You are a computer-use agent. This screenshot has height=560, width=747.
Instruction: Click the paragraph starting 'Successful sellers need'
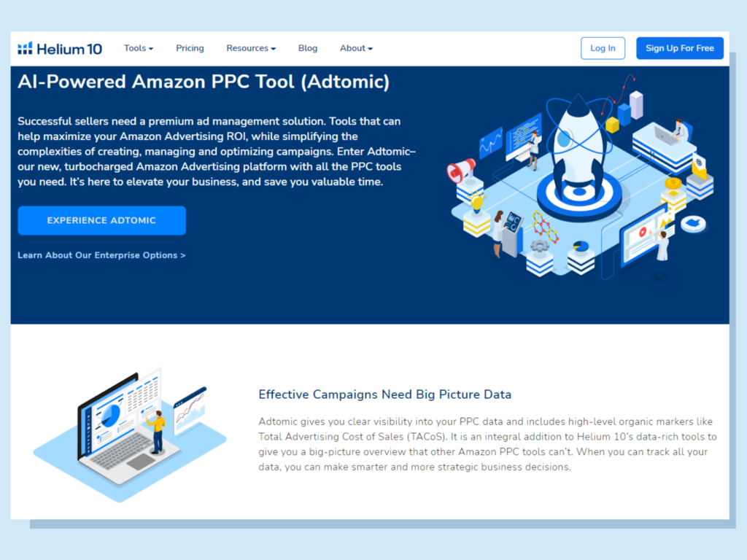(217, 152)
